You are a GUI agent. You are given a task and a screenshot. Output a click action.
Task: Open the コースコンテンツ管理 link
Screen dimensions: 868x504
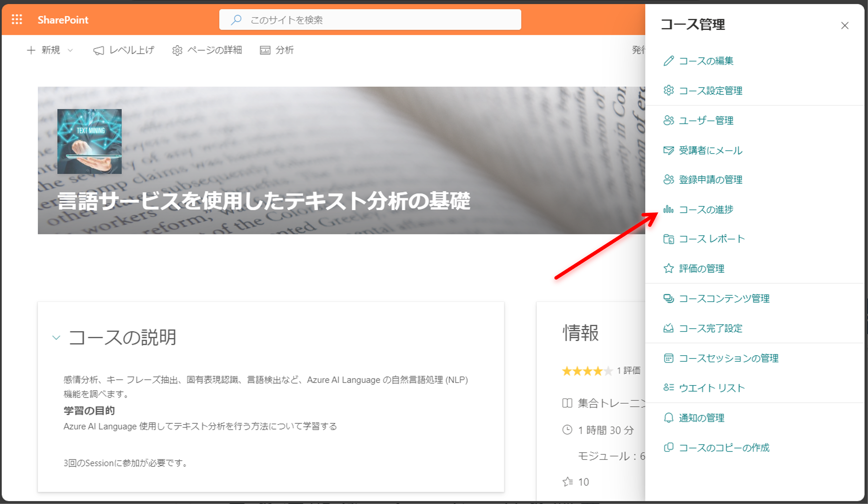click(724, 298)
